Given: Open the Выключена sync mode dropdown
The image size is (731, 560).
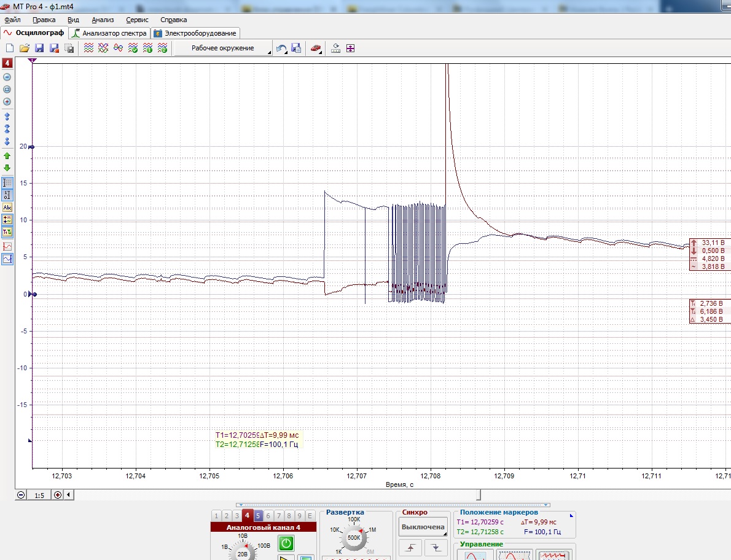Looking at the screenshot, I should [x=423, y=527].
